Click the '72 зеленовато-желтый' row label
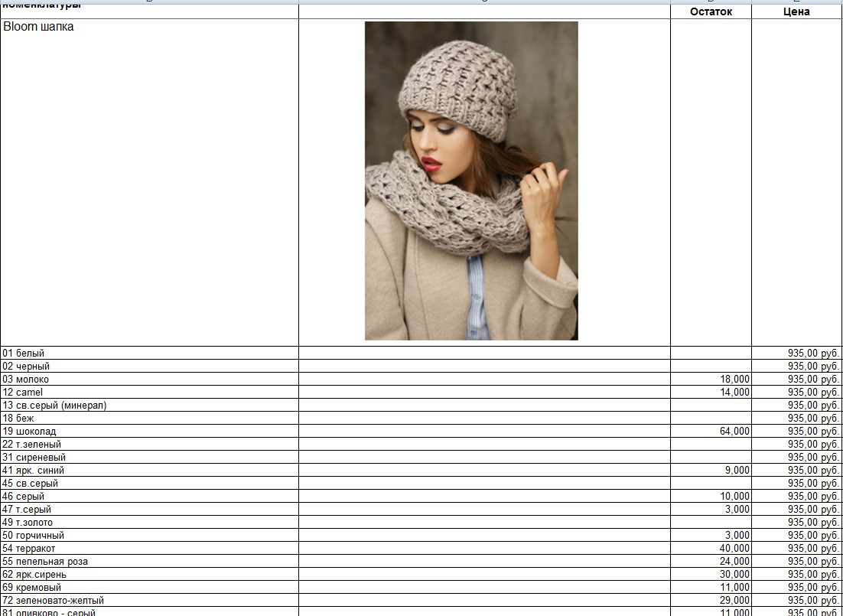This screenshot has height=616, width=843. [x=54, y=601]
